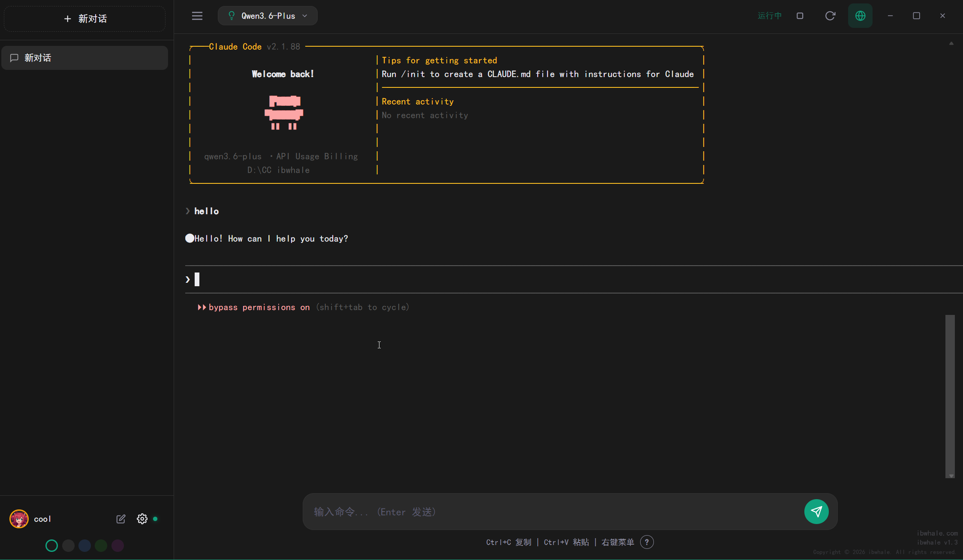
Task: Select the green-outlined black theme swatch
Action: 51,545
